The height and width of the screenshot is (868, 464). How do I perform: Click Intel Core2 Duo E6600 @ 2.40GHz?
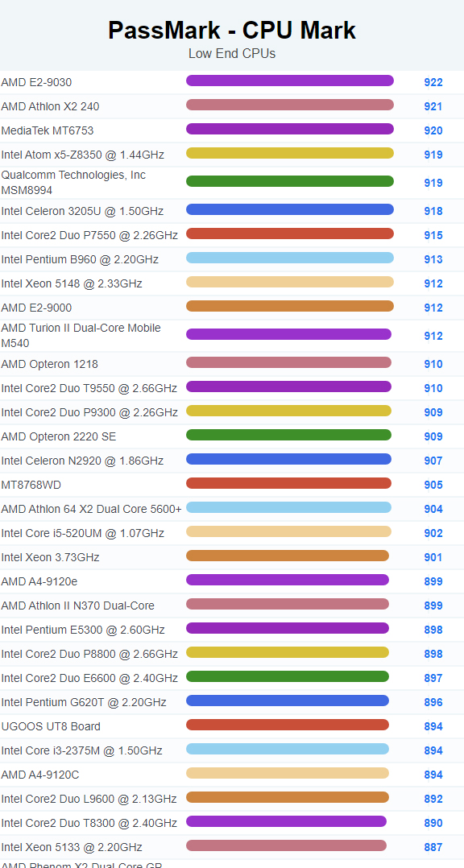(x=89, y=678)
